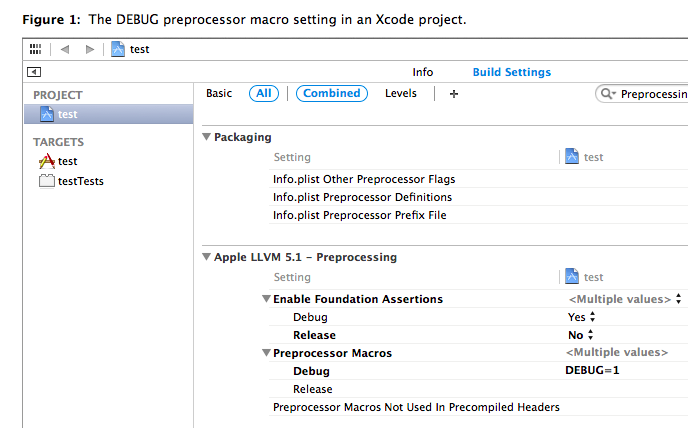
Task: Collapse the Packaging section
Action: 207,137
